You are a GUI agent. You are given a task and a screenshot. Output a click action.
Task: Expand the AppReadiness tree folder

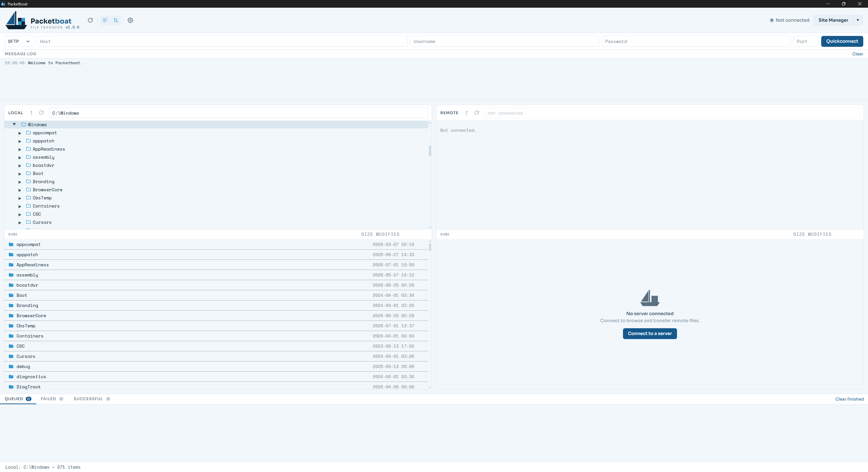(20, 149)
